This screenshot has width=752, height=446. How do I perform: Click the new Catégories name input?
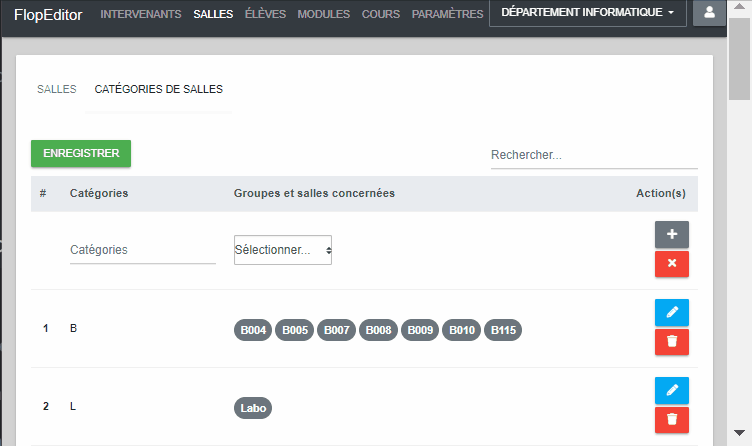point(142,250)
